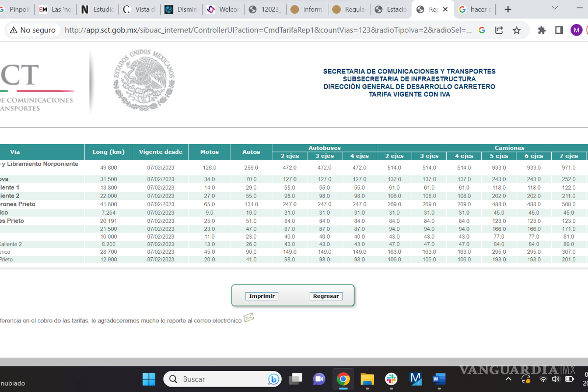Open the 'No seguro' site information dropdown
This screenshot has width=588, height=392.
coord(33,30)
